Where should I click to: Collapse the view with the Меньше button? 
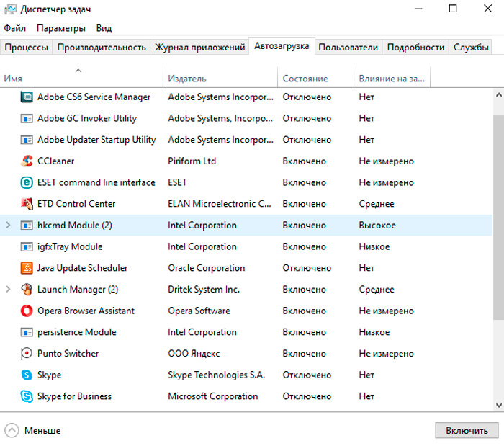(33, 430)
